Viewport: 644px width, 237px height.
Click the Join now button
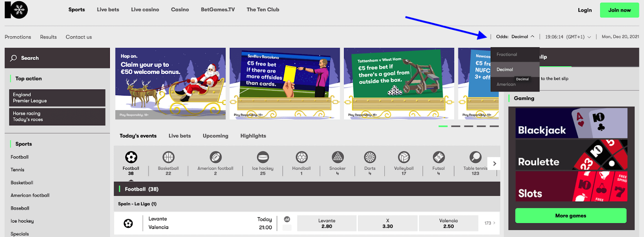[x=619, y=10]
